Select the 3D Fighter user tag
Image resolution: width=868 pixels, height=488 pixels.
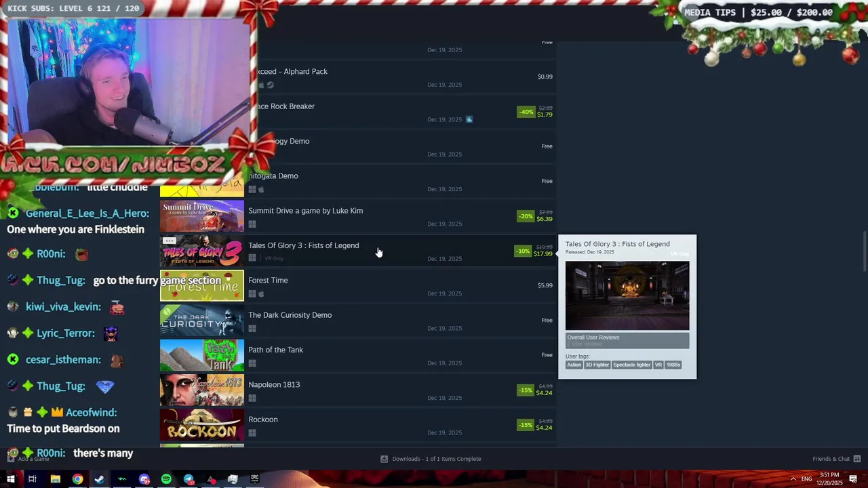(597, 365)
